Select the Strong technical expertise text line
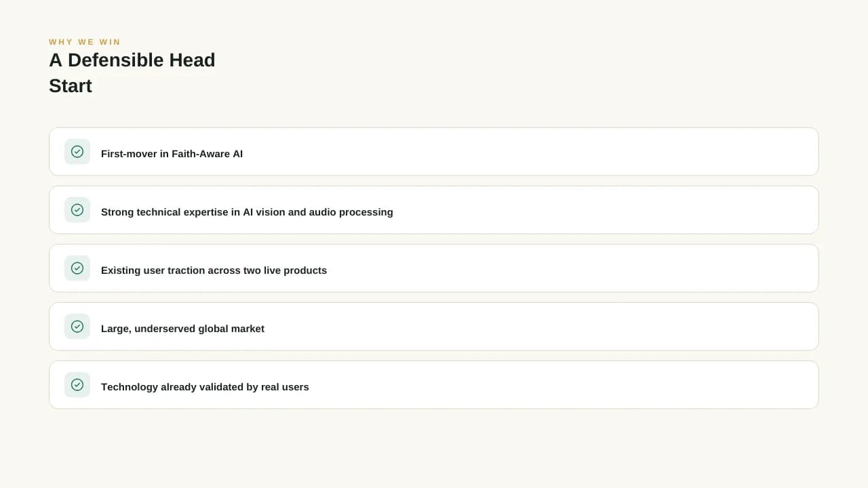Image resolution: width=868 pixels, height=488 pixels. point(247,212)
